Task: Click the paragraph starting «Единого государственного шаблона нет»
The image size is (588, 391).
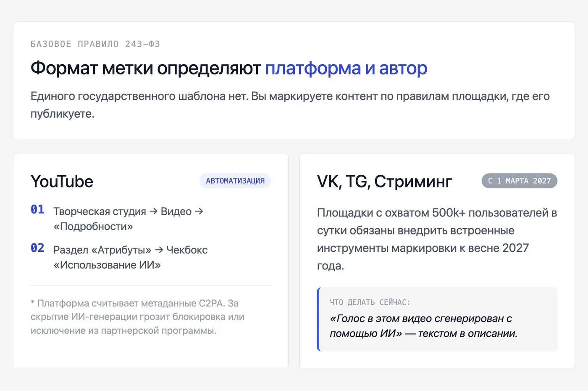Action: [290, 105]
